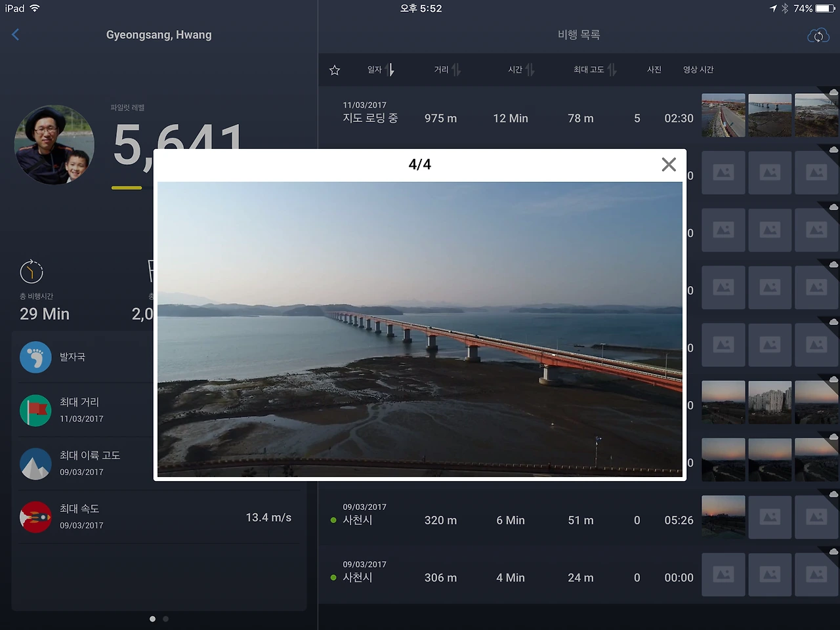This screenshot has width=840, height=630.
Task: Open second thumbnail of 11/03/2017 flight
Action: [770, 115]
